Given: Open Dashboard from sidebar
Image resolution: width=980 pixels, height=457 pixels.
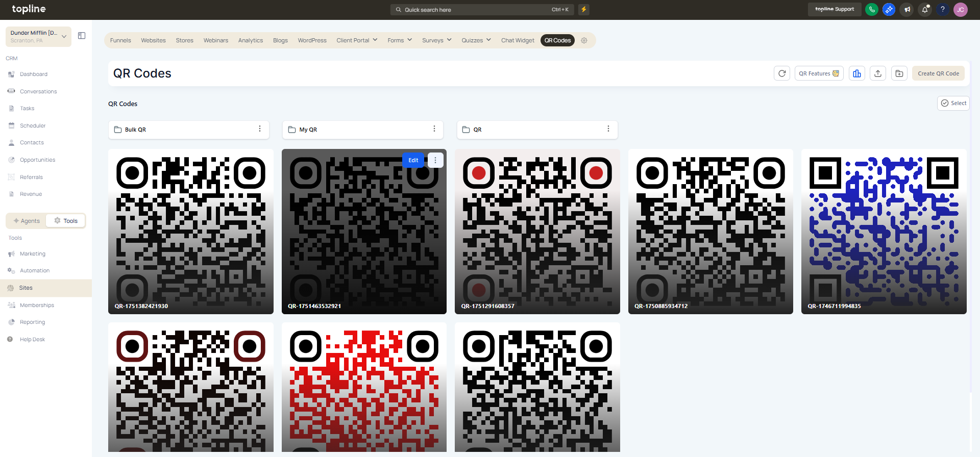Looking at the screenshot, I should pos(34,74).
